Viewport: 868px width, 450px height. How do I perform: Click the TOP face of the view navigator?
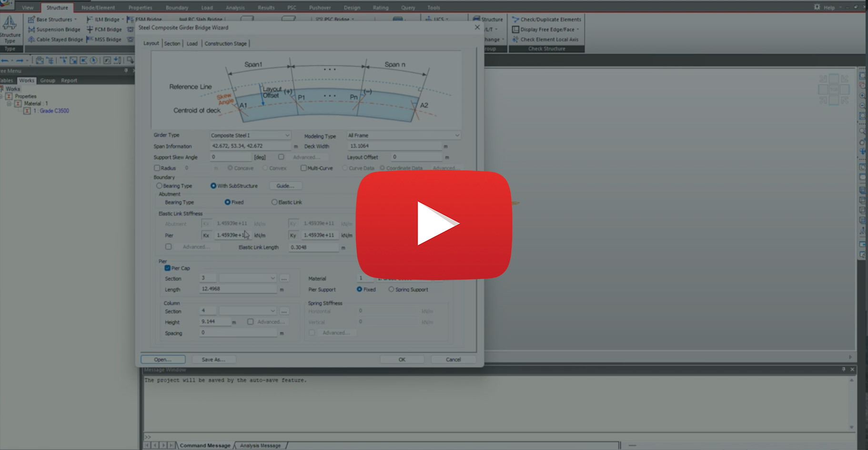(834, 89)
